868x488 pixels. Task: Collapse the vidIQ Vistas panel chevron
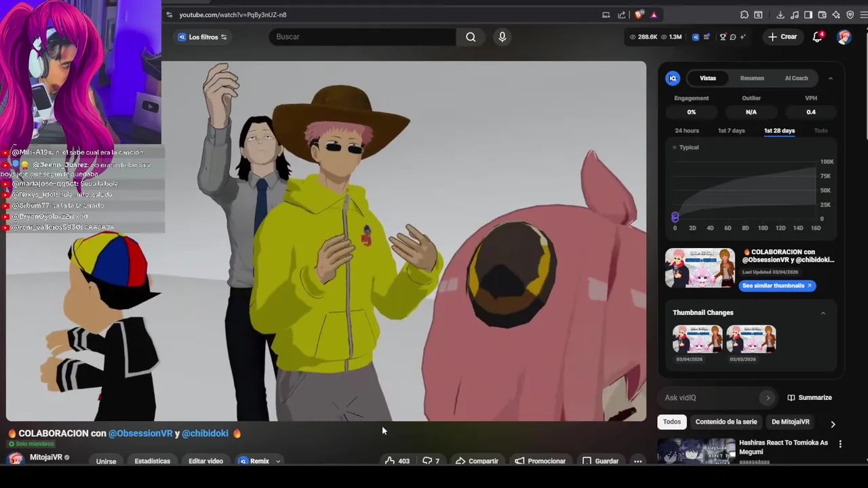tap(830, 79)
